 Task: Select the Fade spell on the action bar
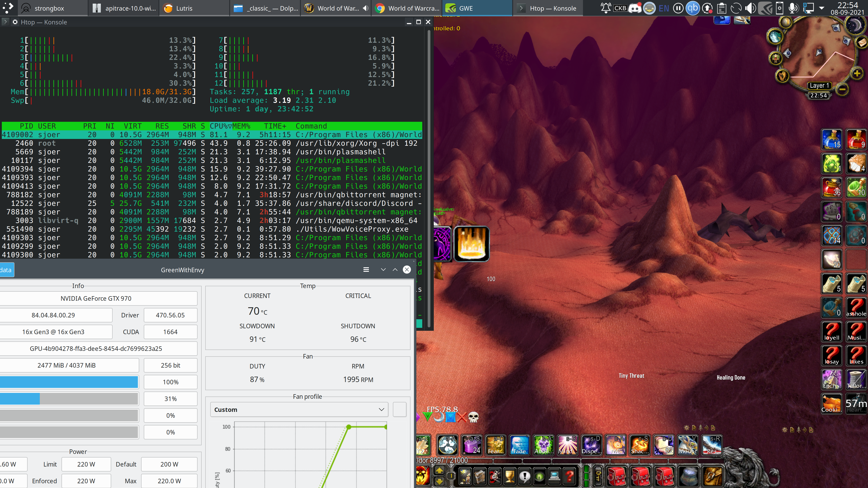pos(519,445)
